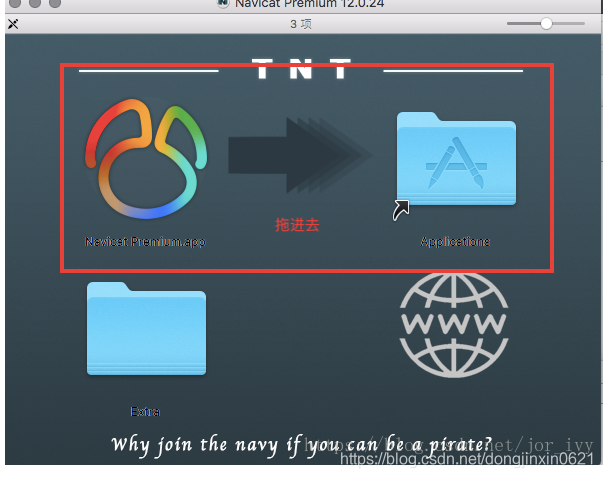The width and height of the screenshot is (603, 478).
Task: Click the third zoom window button
Action: click(55, 3)
